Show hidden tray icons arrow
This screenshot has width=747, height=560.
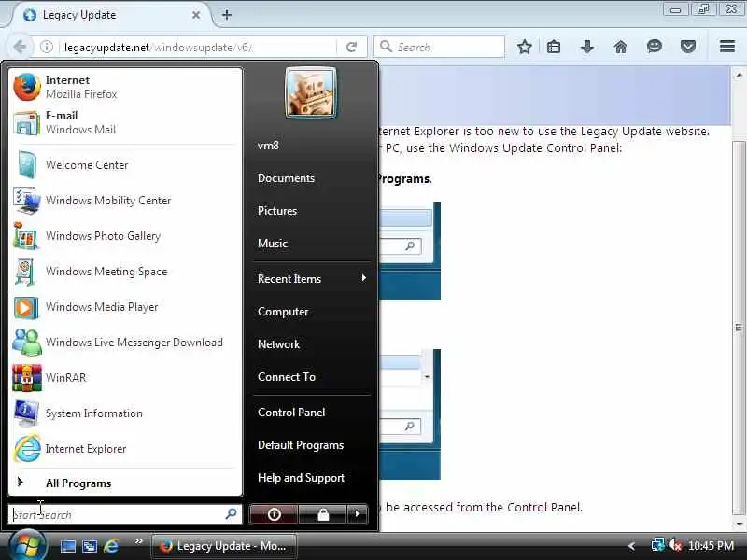pyautogui.click(x=632, y=546)
